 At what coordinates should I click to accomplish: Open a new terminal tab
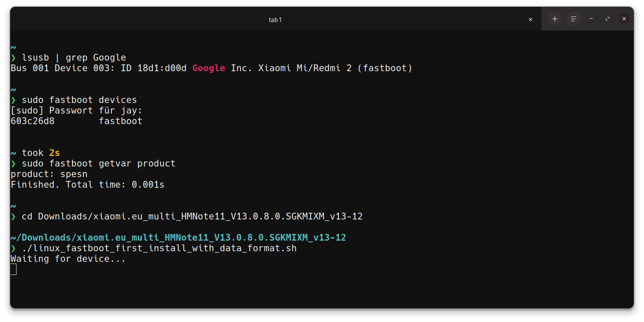click(x=555, y=19)
